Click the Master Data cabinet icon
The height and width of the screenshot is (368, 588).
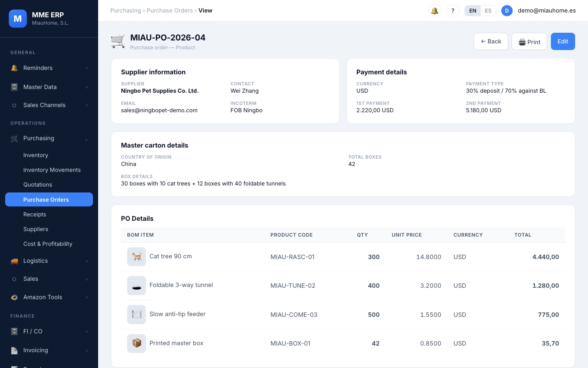[x=14, y=87]
